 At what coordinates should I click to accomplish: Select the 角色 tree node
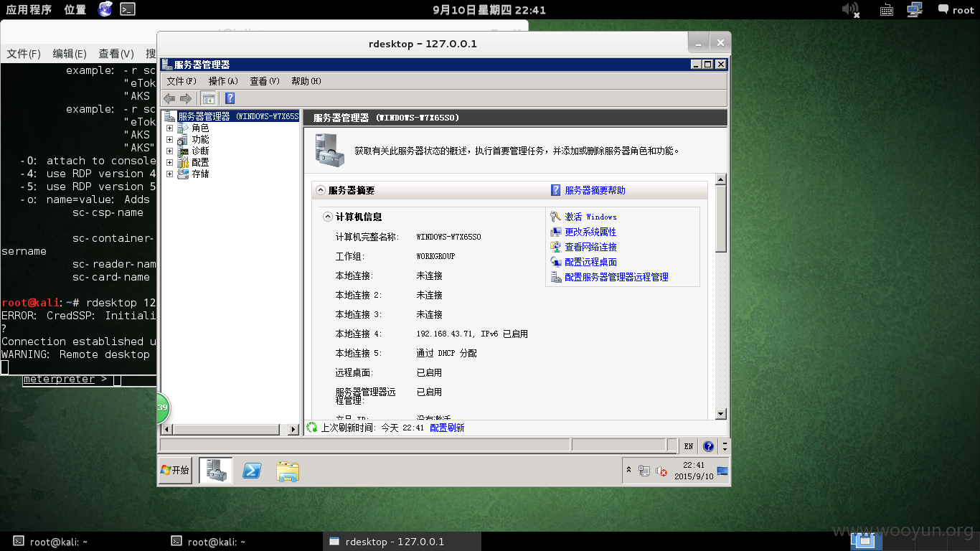(x=200, y=128)
